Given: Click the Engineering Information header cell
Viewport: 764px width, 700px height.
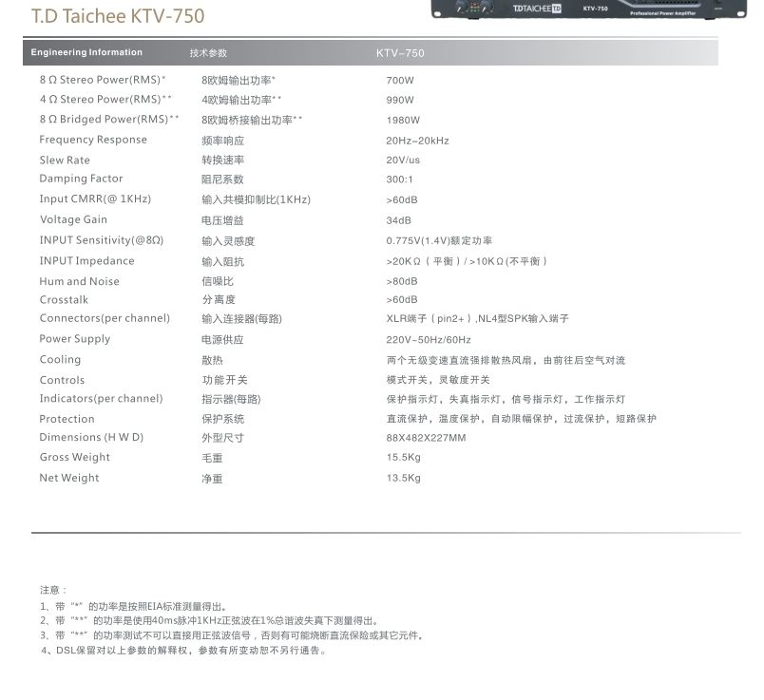Looking at the screenshot, I should (x=88, y=52).
